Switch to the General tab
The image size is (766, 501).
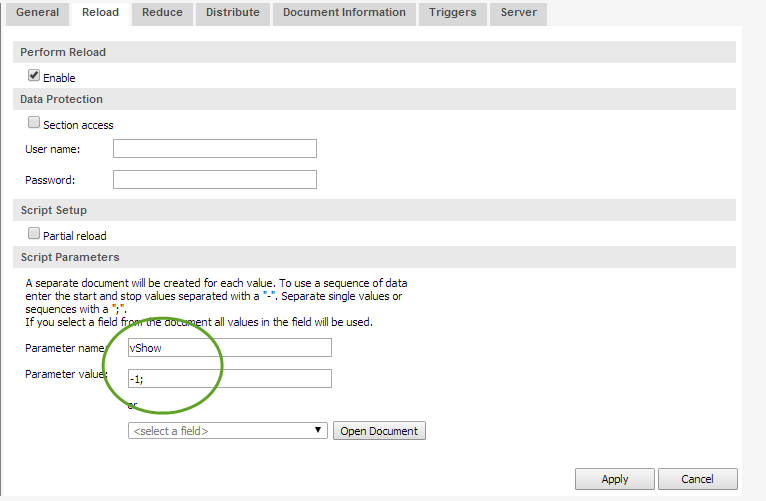coord(38,13)
